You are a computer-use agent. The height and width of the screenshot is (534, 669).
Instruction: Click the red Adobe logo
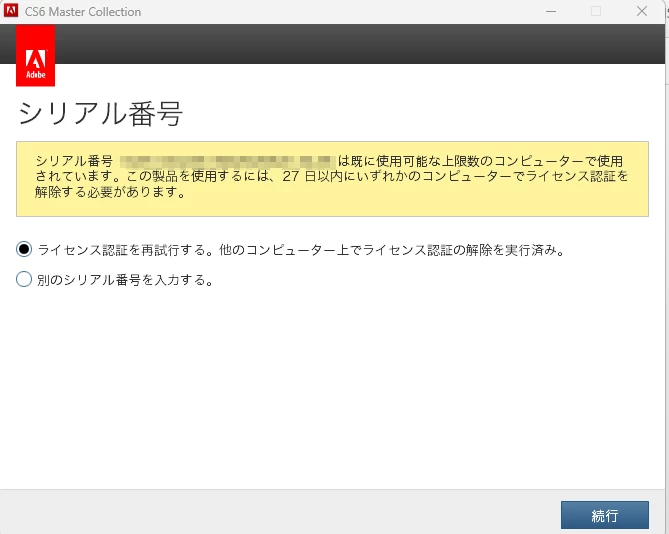pyautogui.click(x=35, y=55)
